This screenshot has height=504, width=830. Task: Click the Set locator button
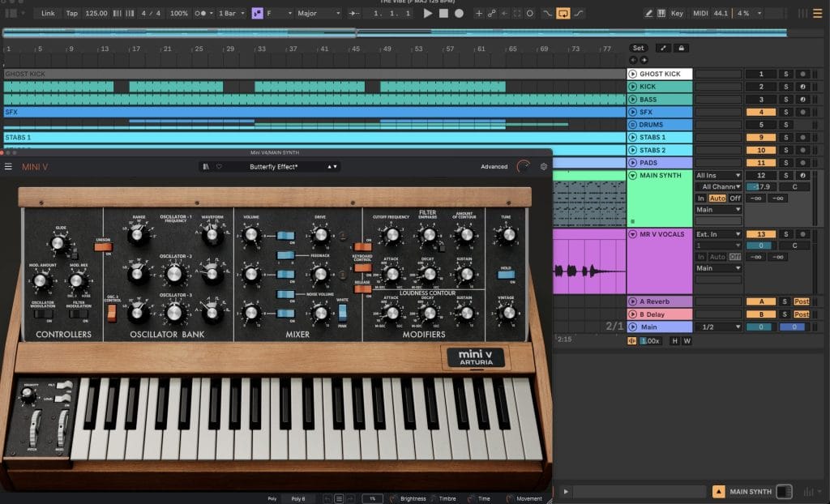click(639, 48)
